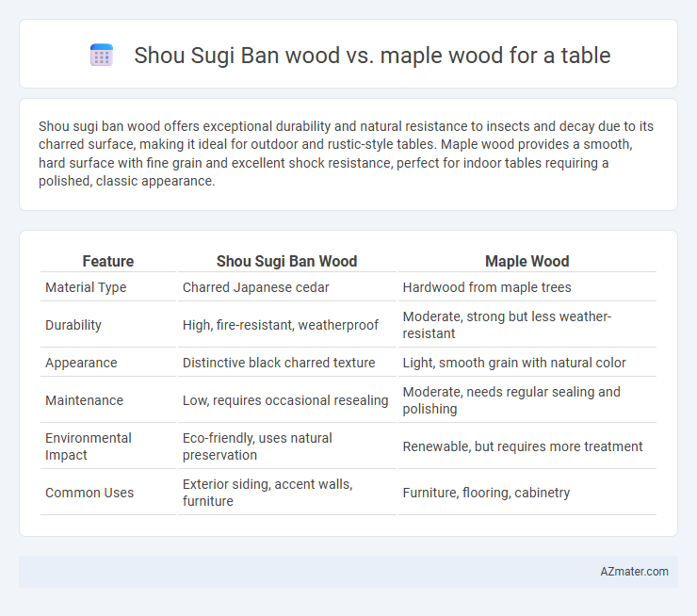Click the 'Maintenance' row label
Image resolution: width=697 pixels, height=616 pixels.
pyautogui.click(x=84, y=400)
